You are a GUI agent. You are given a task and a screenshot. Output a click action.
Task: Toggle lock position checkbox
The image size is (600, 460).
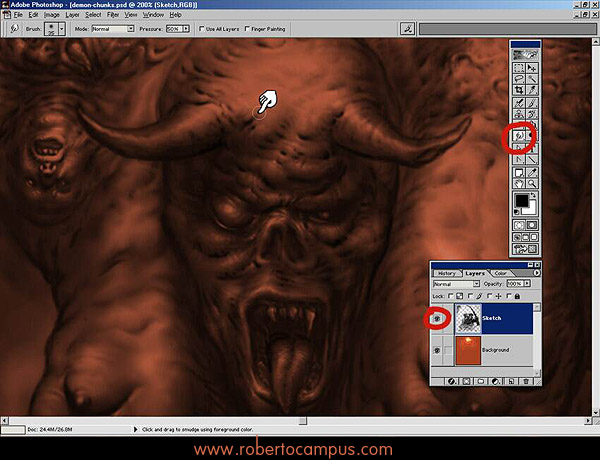coord(489,296)
